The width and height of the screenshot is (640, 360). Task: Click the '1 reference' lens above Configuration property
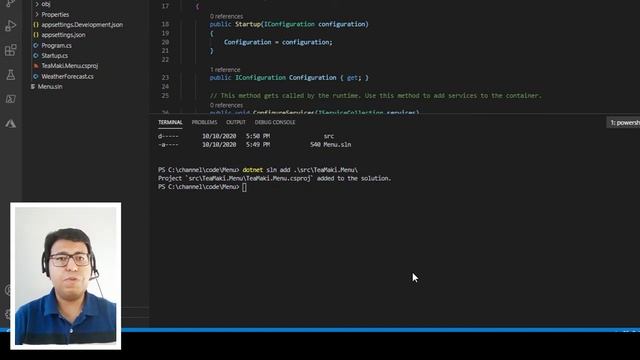point(225,70)
